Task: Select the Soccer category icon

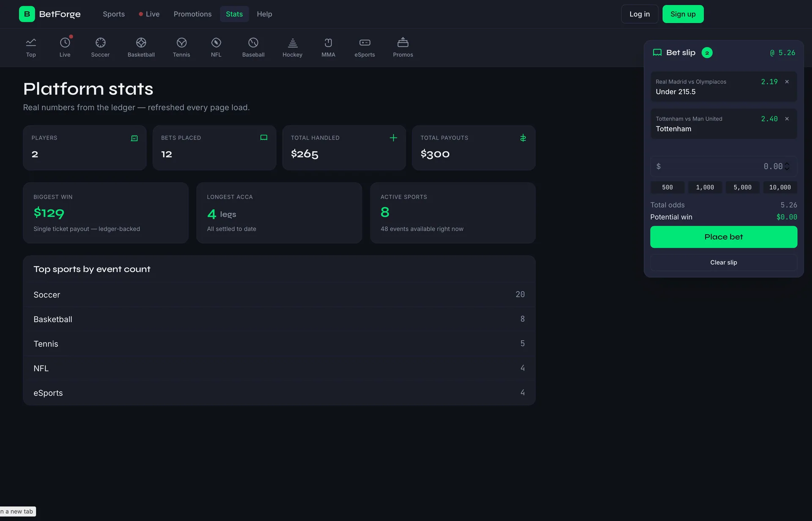Action: pos(100,43)
